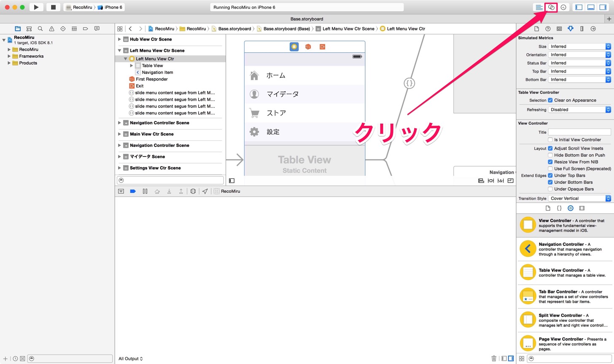
Task: Open the Debug navigator
Action: pos(74,29)
